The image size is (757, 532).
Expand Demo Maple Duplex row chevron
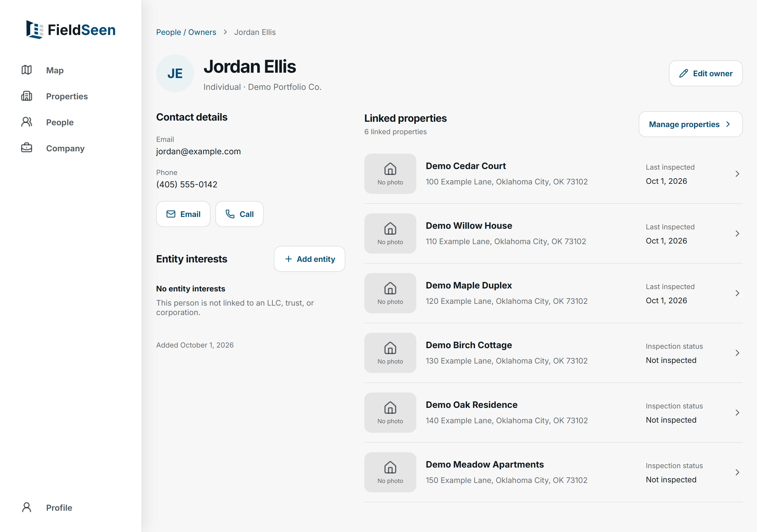pyautogui.click(x=737, y=293)
